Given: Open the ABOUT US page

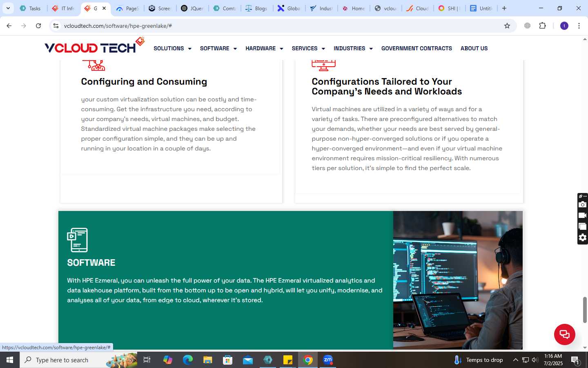Looking at the screenshot, I should (x=474, y=48).
